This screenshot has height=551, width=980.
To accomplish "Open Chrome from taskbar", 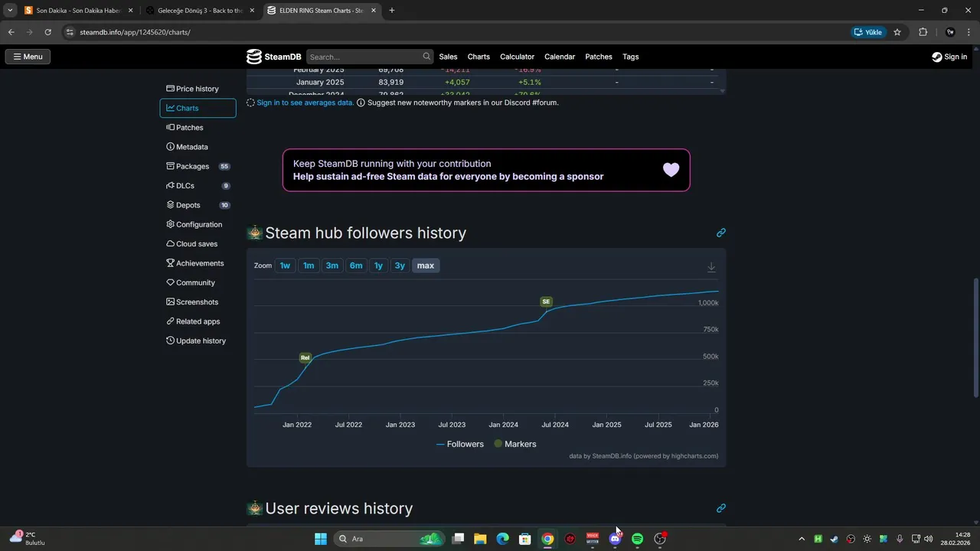I will (x=547, y=539).
